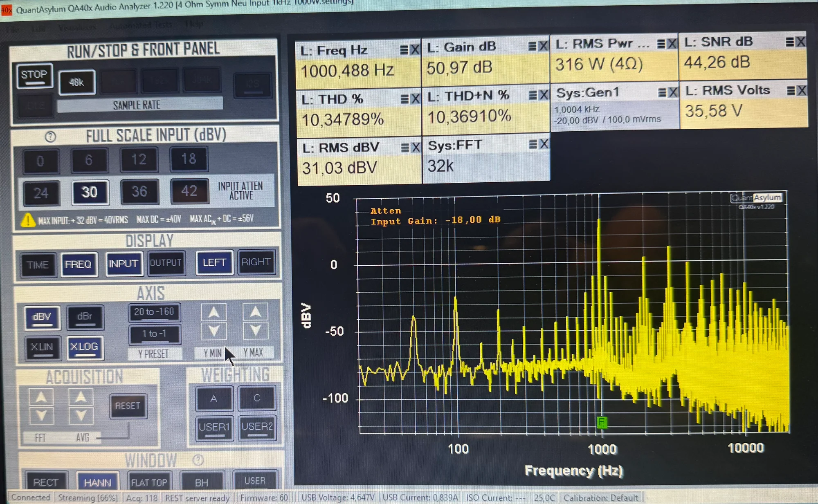
Task: Click the acquisition RESET button
Action: [x=128, y=406]
